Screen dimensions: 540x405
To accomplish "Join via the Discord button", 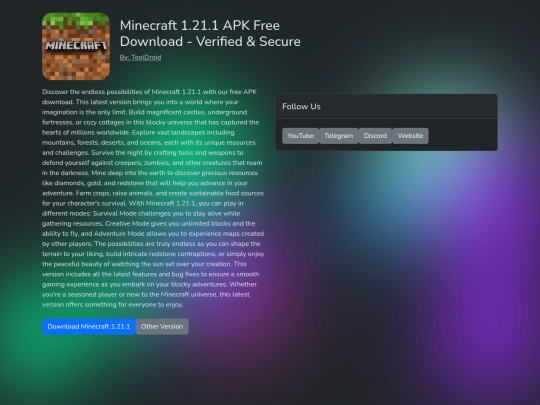I will (x=375, y=136).
